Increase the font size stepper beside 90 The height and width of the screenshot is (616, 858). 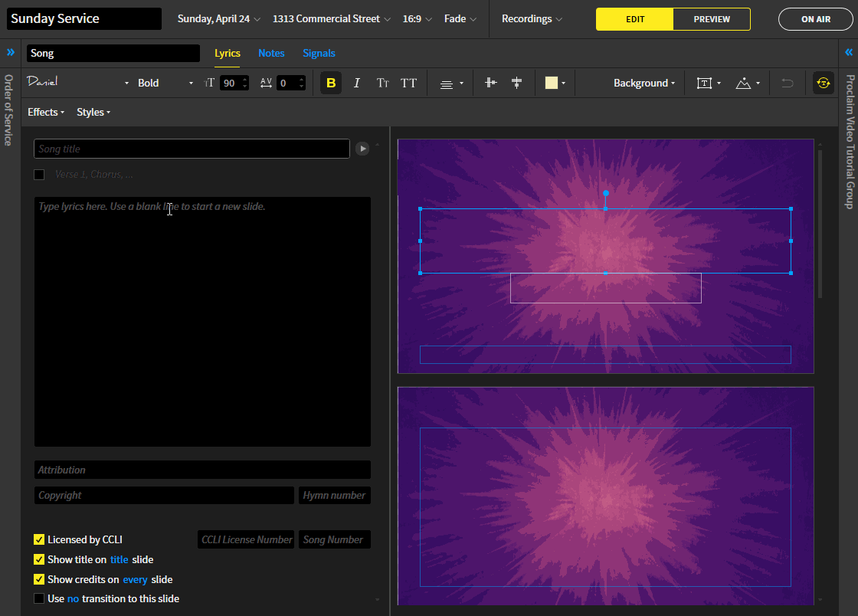coord(244,80)
